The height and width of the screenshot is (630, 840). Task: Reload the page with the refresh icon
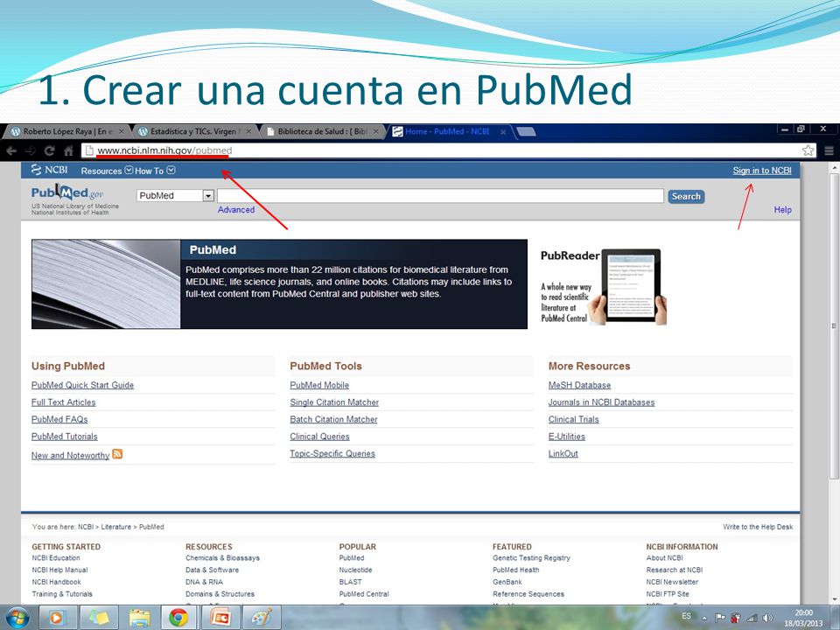pos(50,151)
